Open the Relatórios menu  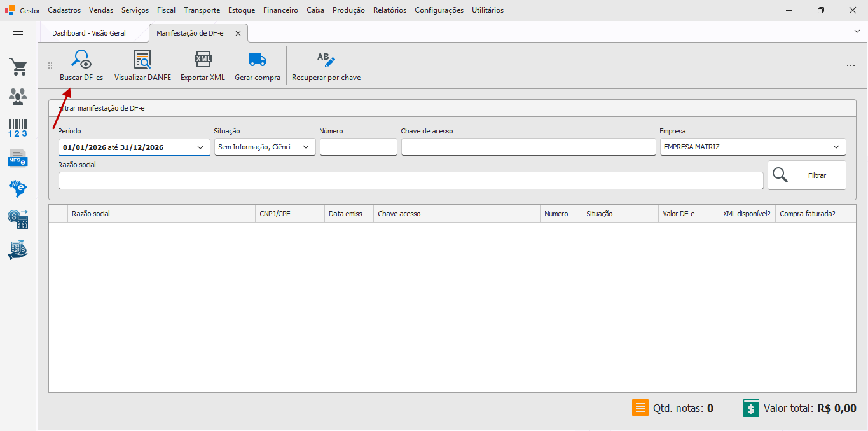click(x=390, y=10)
